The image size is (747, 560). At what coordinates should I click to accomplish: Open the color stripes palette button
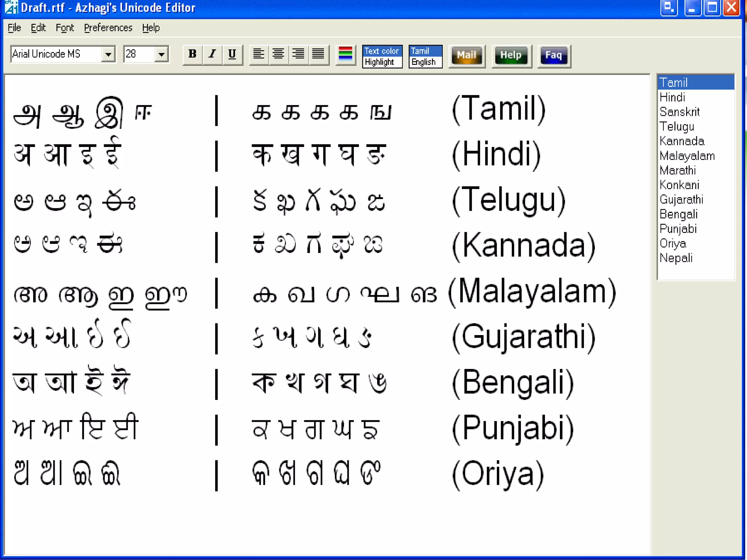tap(345, 54)
